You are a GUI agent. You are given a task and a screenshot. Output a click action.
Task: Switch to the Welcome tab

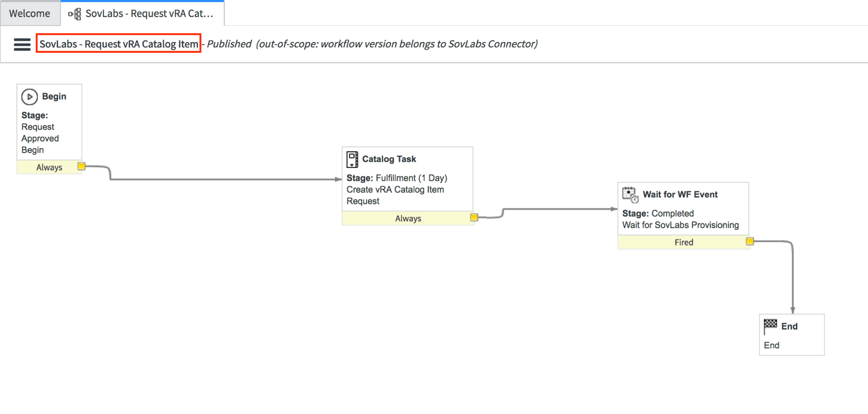pyautogui.click(x=30, y=14)
